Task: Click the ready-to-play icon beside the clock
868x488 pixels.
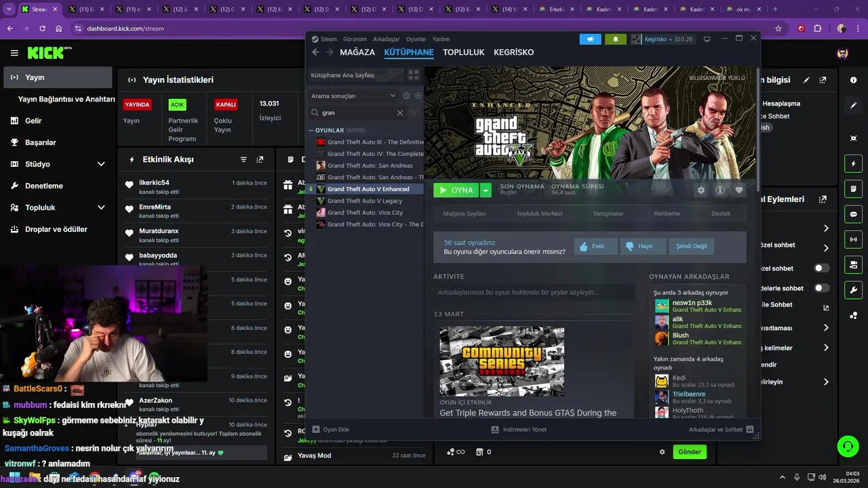Action: [418, 96]
